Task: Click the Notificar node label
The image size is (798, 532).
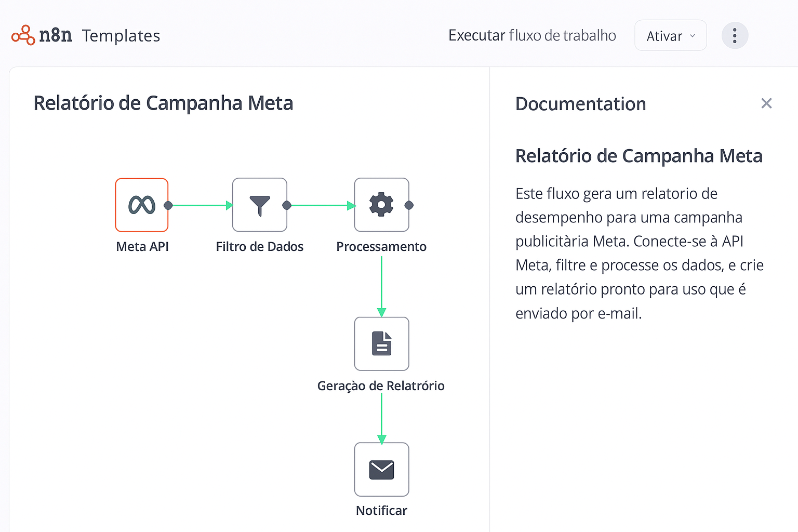Action: pos(381,511)
